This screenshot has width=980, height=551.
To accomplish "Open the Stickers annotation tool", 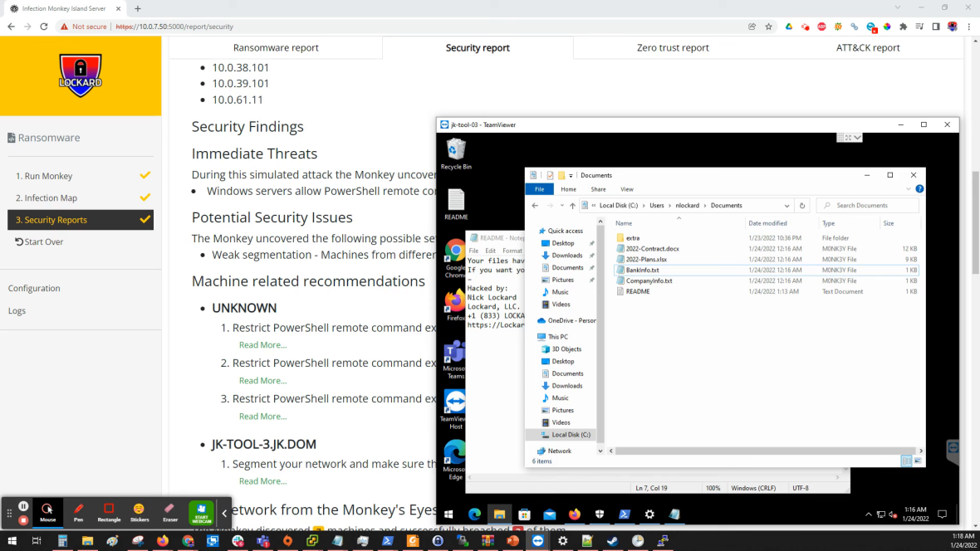I will click(140, 512).
